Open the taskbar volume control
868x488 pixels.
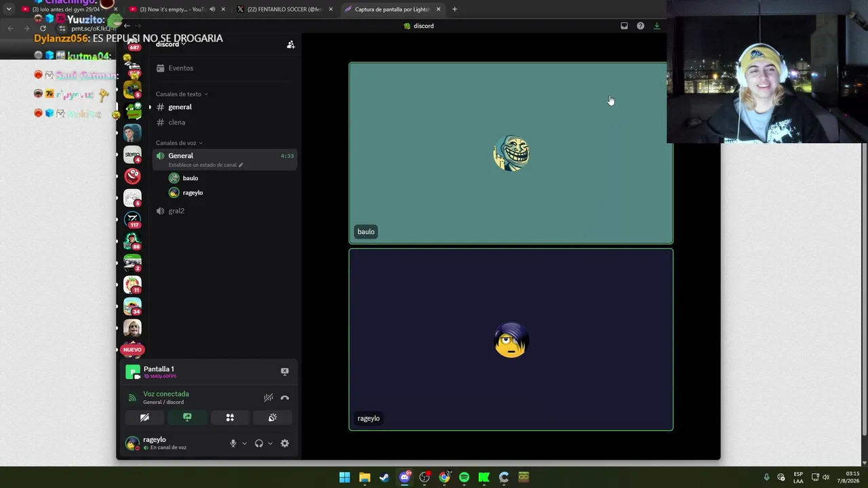pos(826,477)
